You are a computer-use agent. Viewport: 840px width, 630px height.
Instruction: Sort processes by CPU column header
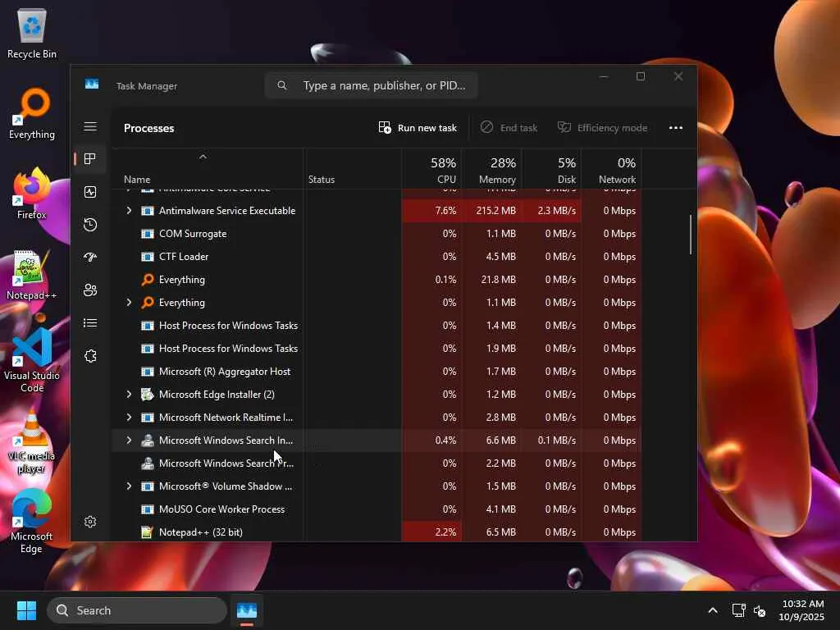(x=431, y=169)
